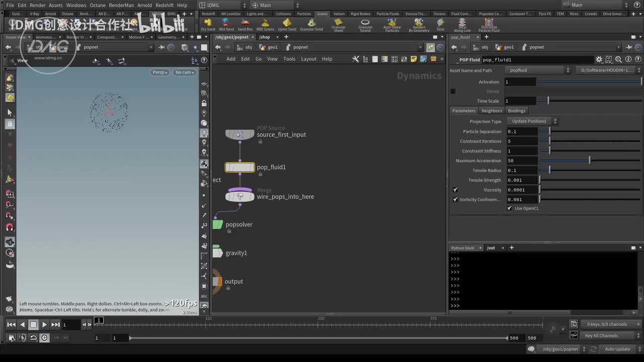
Task: Open the Layout menu in network editor
Action: [x=308, y=59]
